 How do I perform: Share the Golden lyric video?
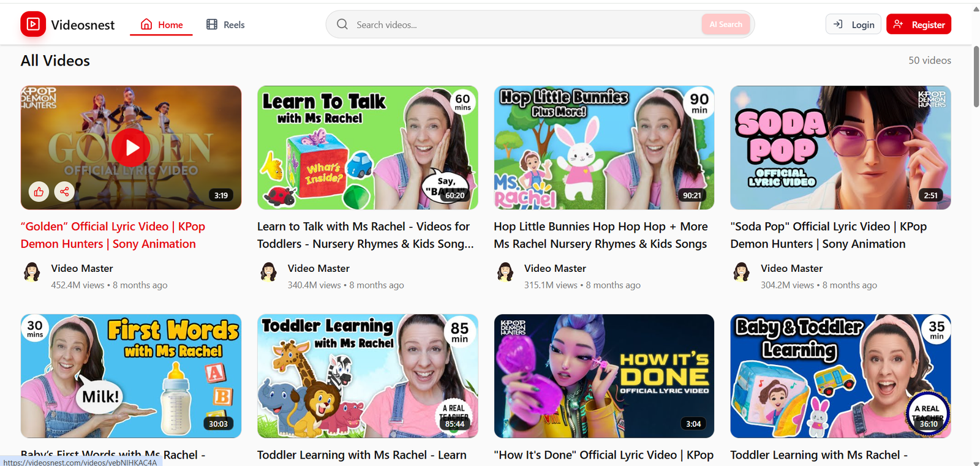click(64, 192)
